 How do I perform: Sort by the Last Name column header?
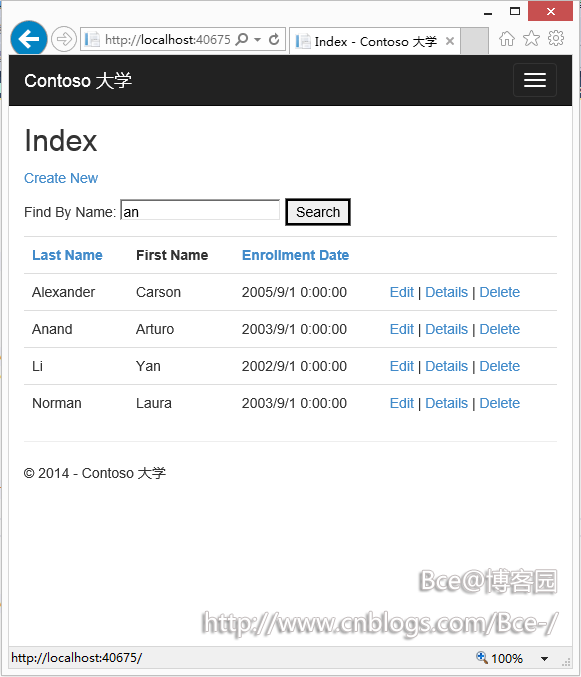[67, 255]
